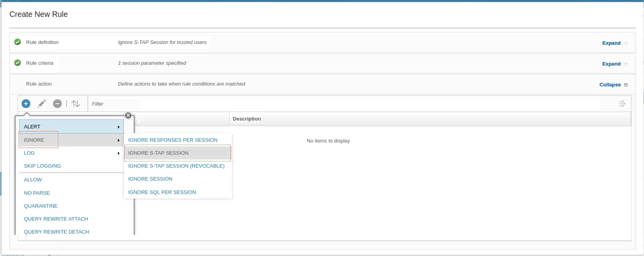Collapse the Rule action section
644x256 pixels.
click(610, 85)
